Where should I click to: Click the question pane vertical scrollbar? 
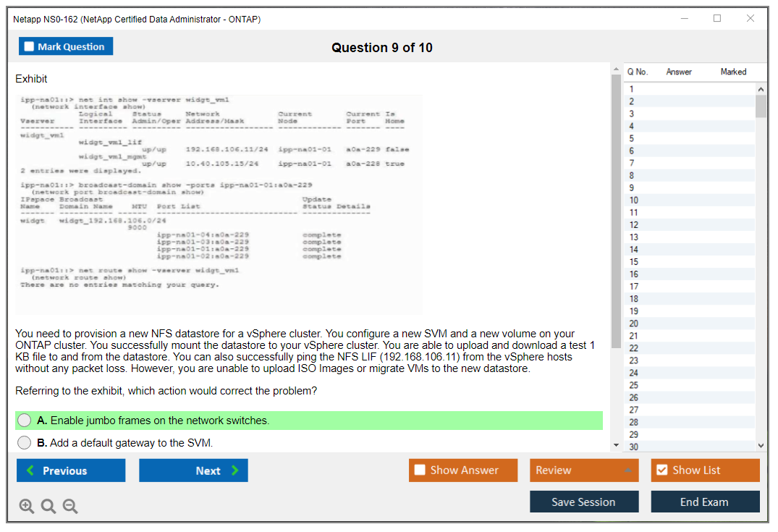[616, 217]
